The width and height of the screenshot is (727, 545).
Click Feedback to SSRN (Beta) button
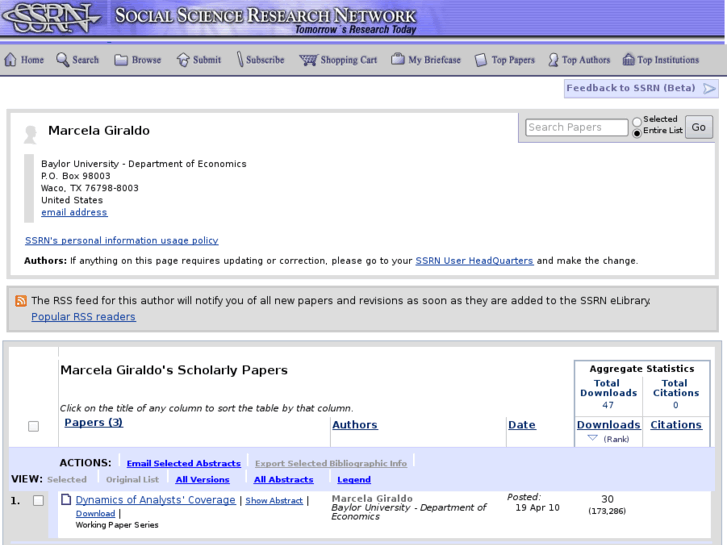click(x=641, y=89)
